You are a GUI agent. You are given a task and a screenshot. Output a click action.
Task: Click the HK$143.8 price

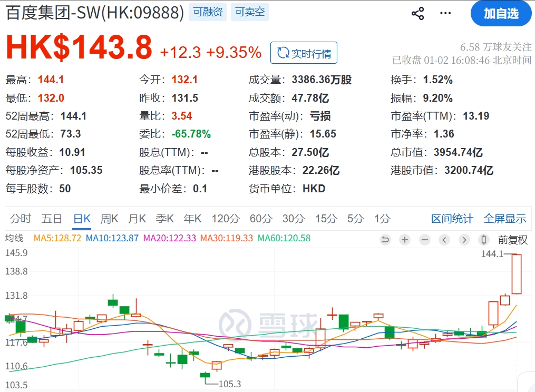(79, 47)
